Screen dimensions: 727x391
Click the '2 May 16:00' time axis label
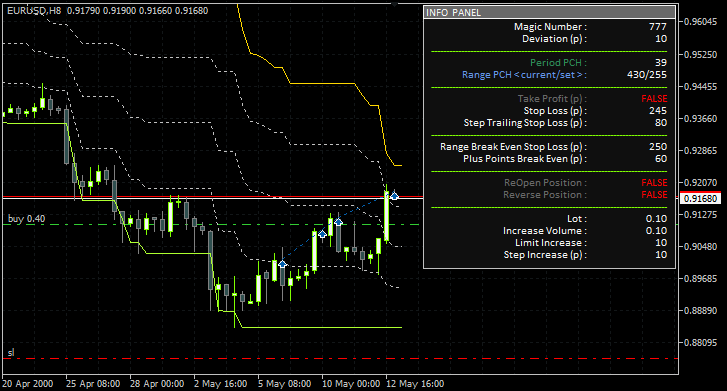pos(220,384)
